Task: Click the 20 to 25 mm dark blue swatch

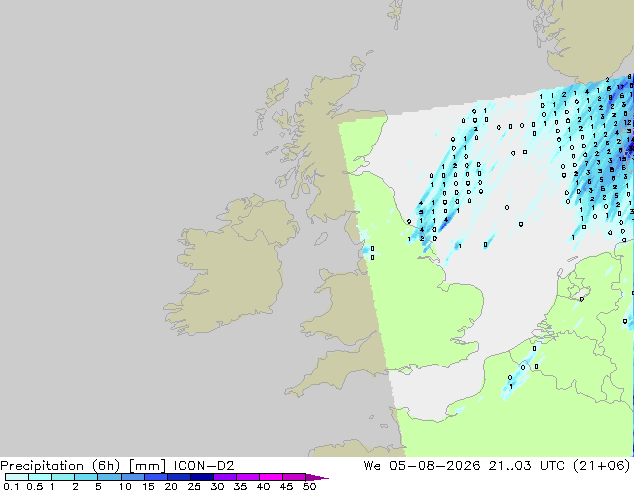Action: [179, 477]
